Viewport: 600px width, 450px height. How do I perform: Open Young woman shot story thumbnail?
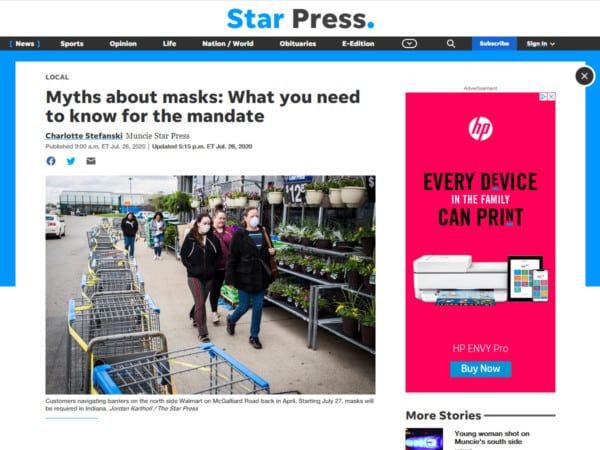click(424, 439)
